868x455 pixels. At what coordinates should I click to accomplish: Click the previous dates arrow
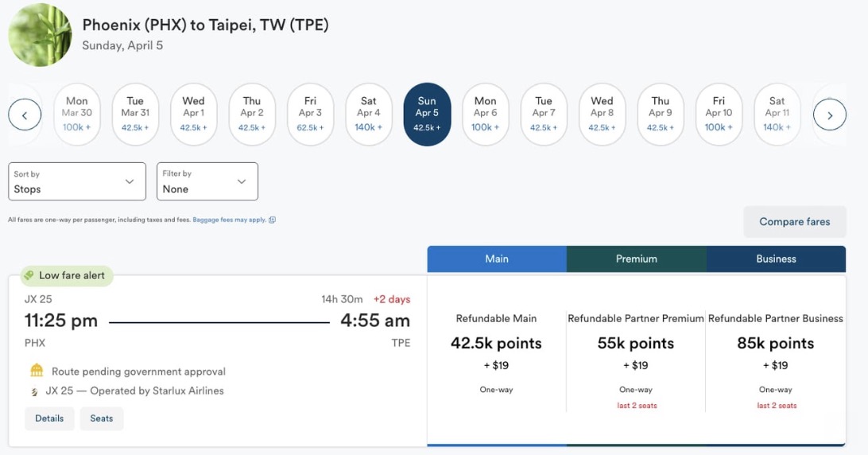coord(25,115)
